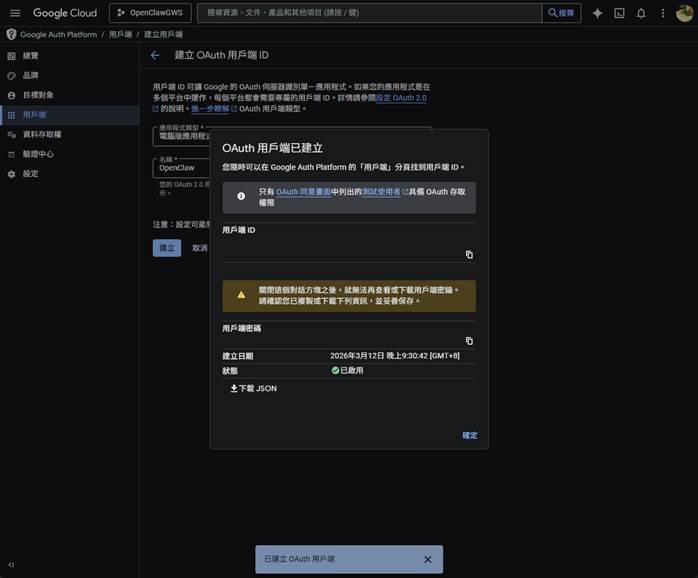Go to 總覽 in the sidebar
Viewport: 698px width, 578px height.
30,55
